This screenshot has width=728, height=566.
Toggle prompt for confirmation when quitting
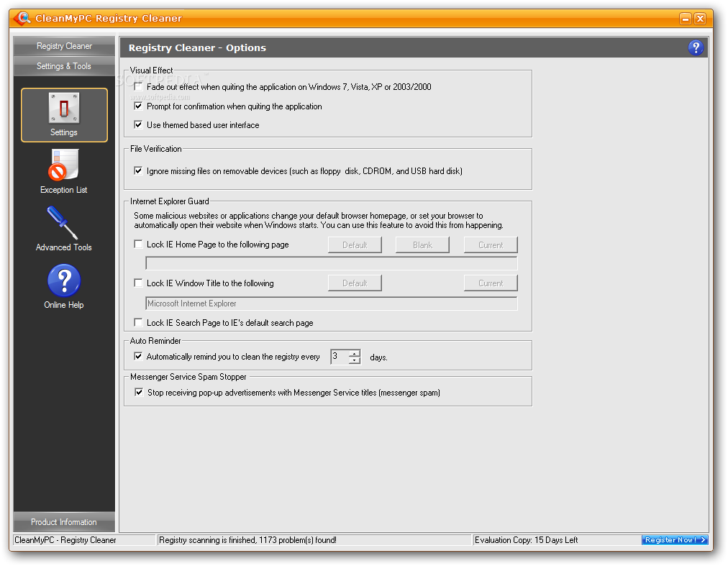coord(138,106)
